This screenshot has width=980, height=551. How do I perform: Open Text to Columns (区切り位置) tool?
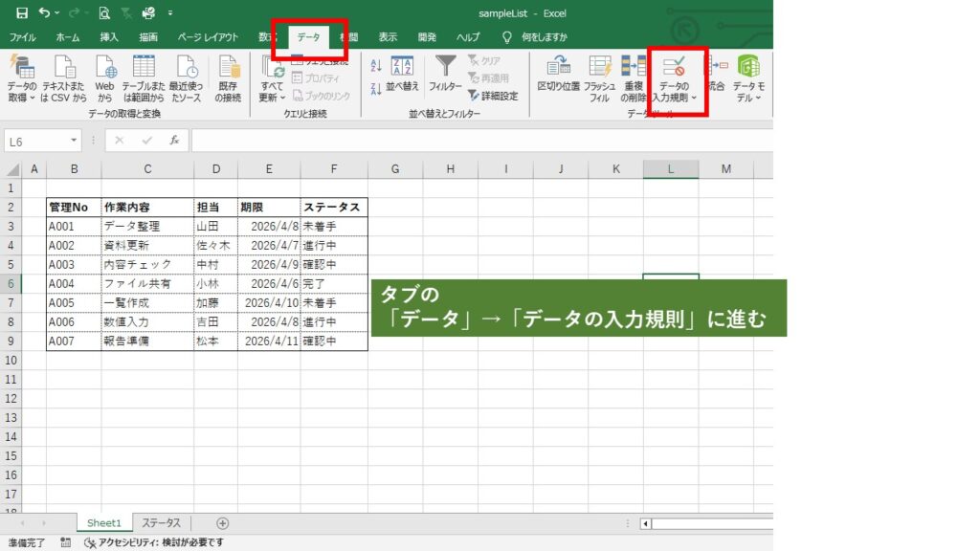tap(558, 67)
